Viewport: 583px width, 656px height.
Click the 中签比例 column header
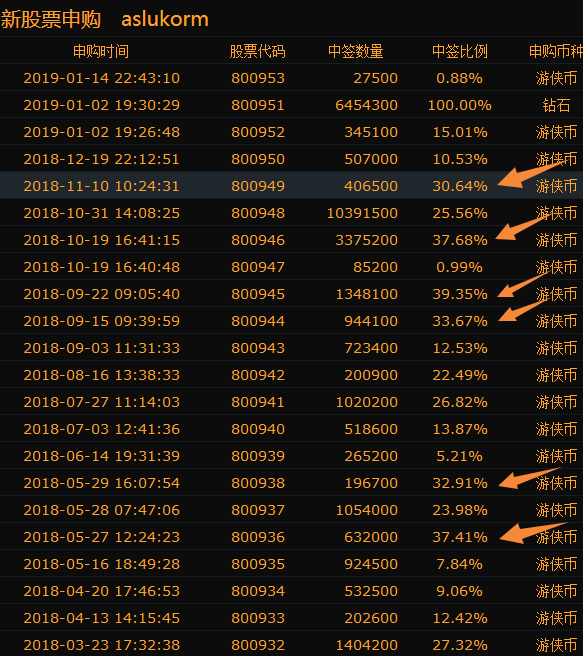[460, 51]
